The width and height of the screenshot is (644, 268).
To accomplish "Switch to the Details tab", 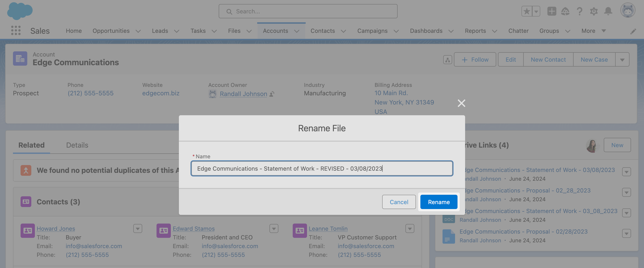I will click(77, 145).
